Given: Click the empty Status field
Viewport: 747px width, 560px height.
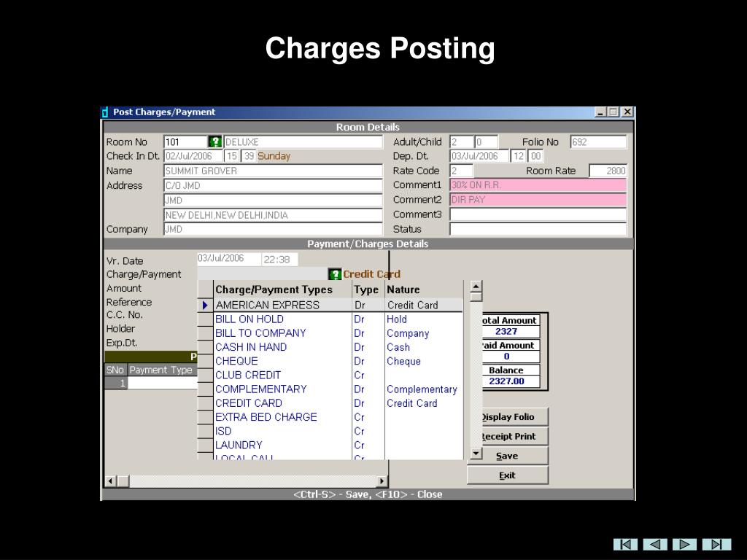Looking at the screenshot, I should tap(538, 229).
